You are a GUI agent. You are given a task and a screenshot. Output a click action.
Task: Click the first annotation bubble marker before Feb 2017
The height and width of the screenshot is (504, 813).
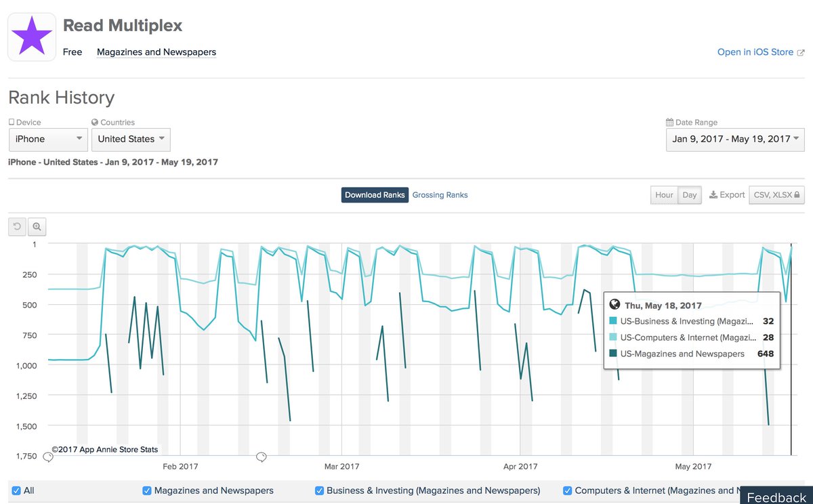[x=48, y=457]
